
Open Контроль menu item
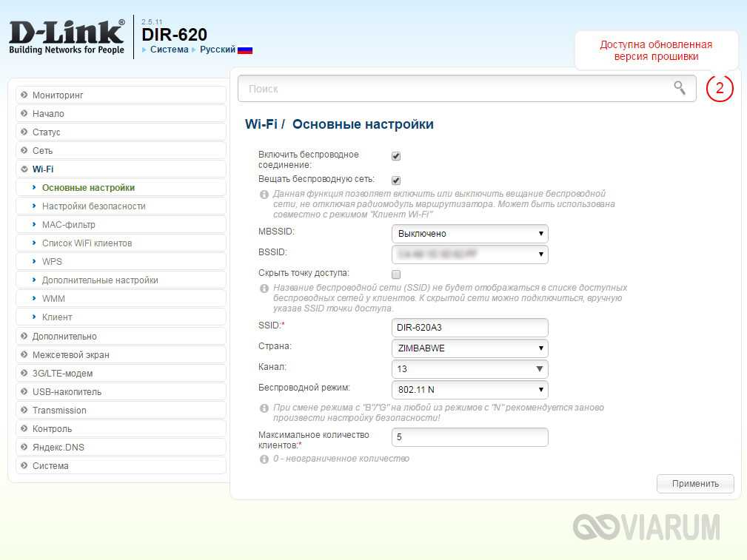tap(121, 428)
